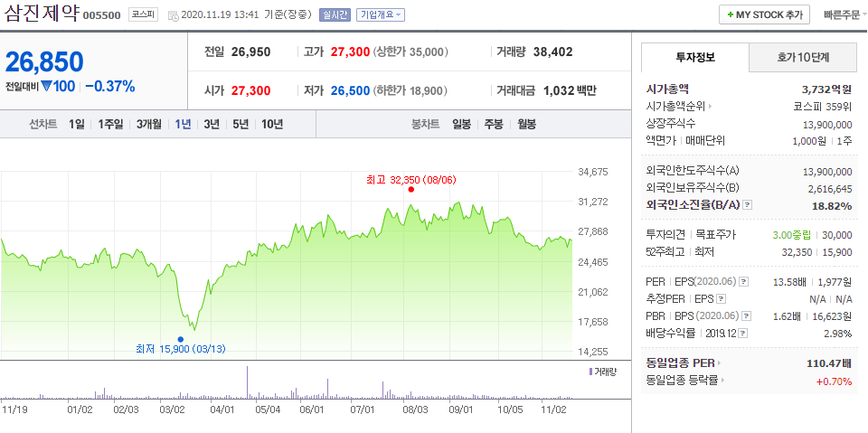Viewport: 868px width, 433px height.
Task: Click the 시가총액순위 link
Action: pos(675,107)
